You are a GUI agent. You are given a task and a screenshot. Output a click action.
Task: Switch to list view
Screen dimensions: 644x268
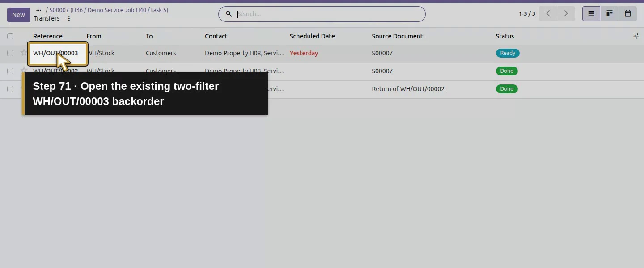tap(591, 13)
